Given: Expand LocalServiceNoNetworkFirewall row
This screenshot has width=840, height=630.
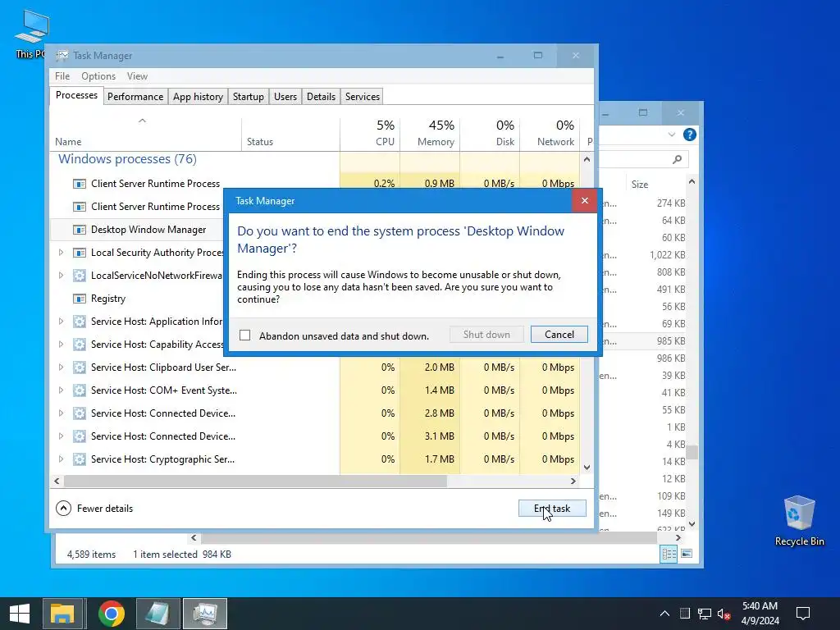Looking at the screenshot, I should 61,276.
